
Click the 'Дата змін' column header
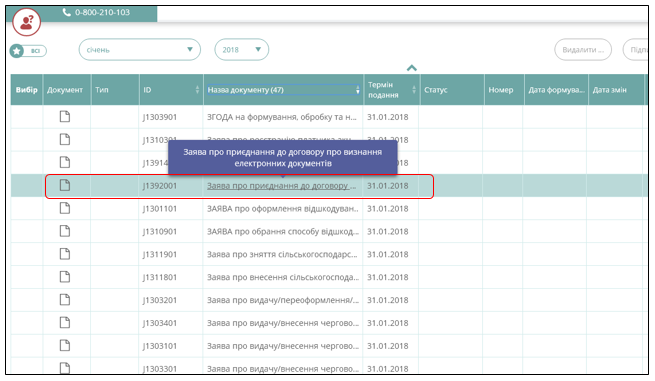point(616,90)
